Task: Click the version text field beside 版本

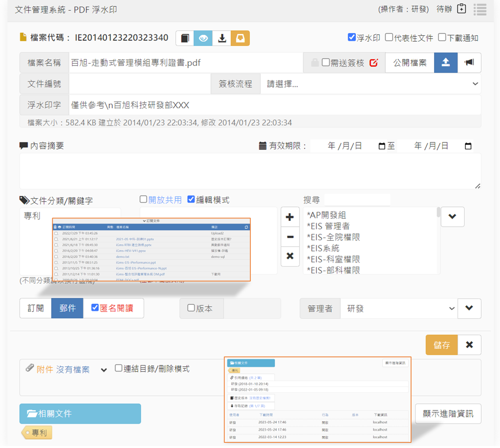Action: 252,308
